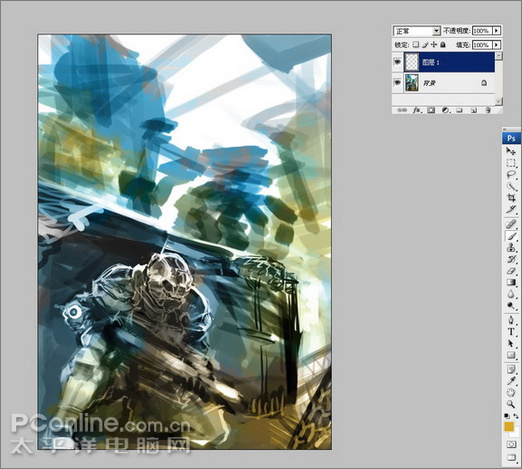
Task: Select the Slice tool
Action: tap(511, 210)
